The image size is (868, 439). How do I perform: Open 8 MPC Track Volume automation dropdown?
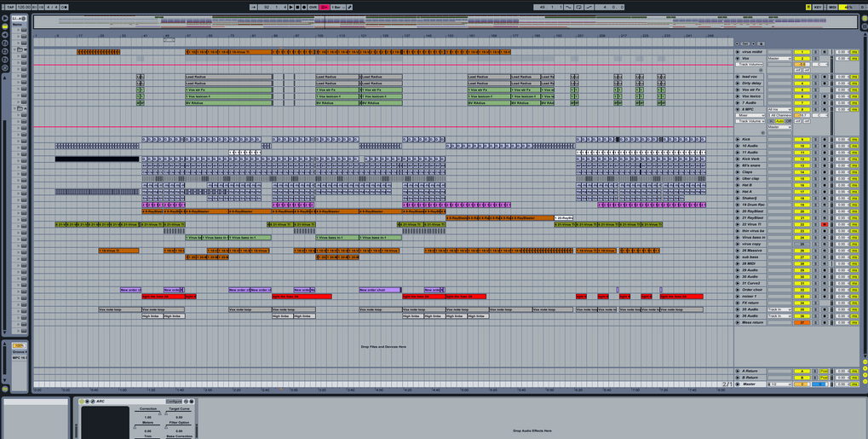pyautogui.click(x=750, y=121)
